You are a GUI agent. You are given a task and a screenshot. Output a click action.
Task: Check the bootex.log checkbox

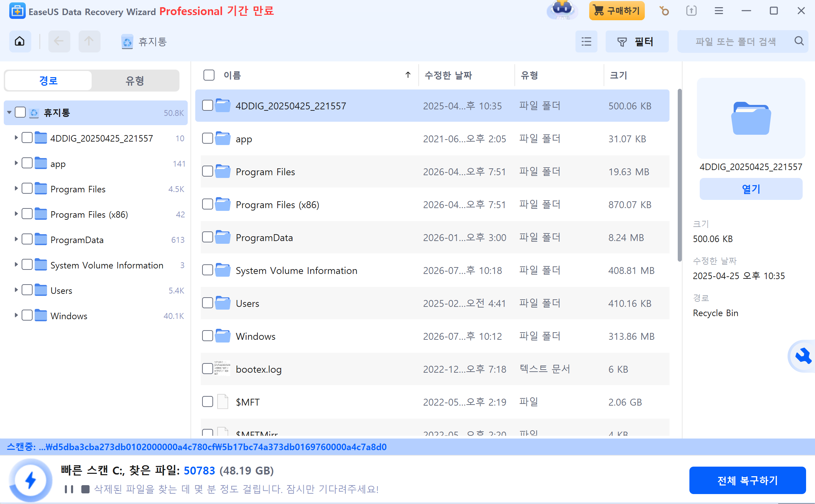coord(207,369)
